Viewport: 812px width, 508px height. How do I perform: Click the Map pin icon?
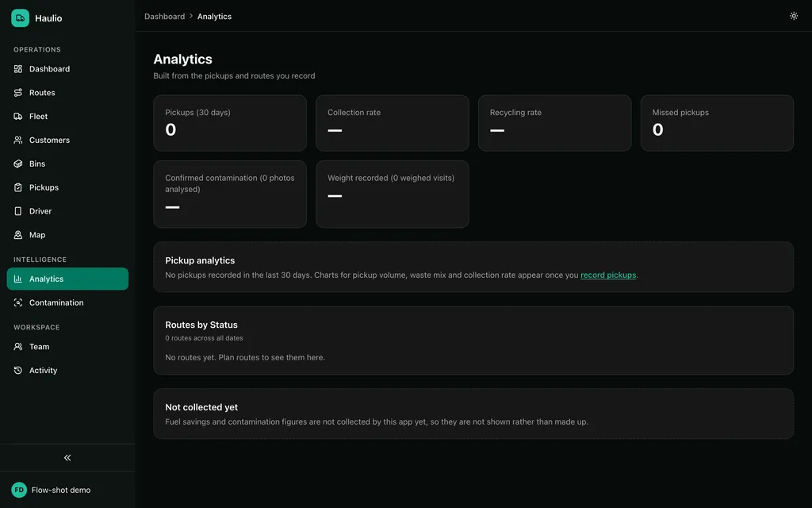click(x=18, y=235)
